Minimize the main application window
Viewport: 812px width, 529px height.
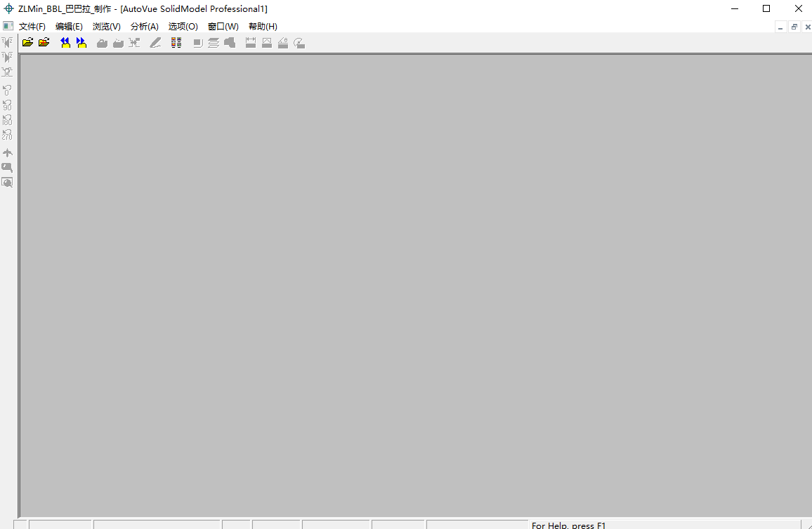734,8
